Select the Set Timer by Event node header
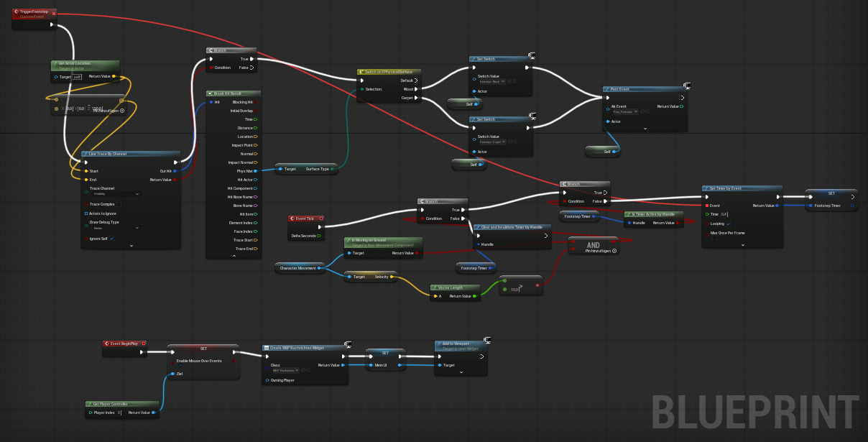The image size is (868, 442). point(742,188)
